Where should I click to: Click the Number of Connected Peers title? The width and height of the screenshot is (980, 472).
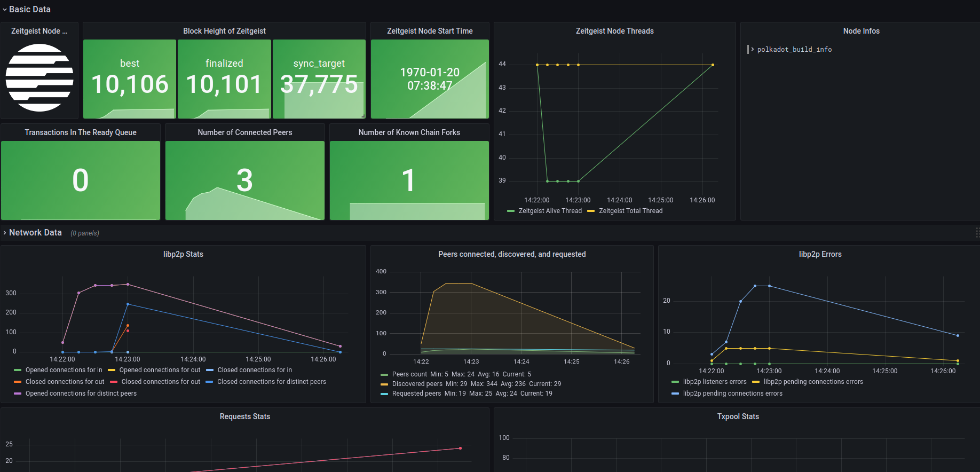click(245, 132)
